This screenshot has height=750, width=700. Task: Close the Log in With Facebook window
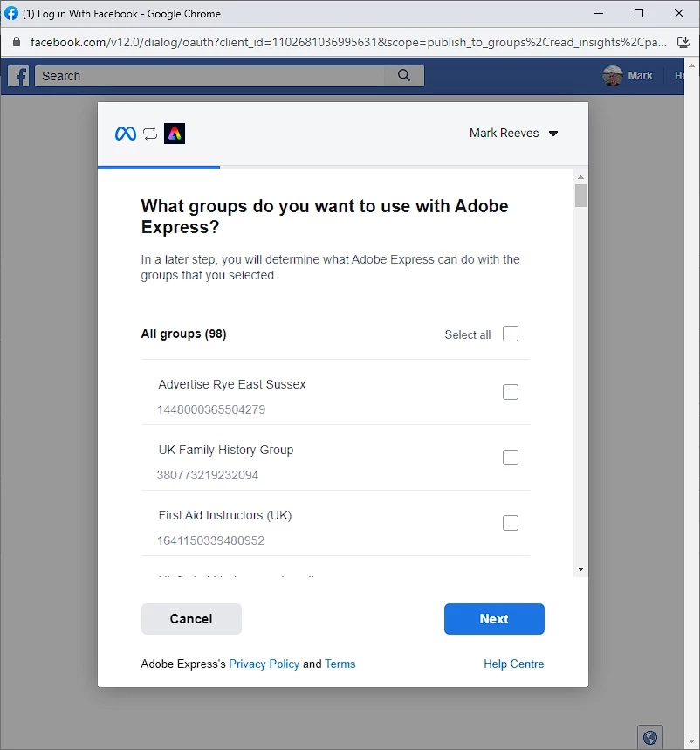(679, 13)
